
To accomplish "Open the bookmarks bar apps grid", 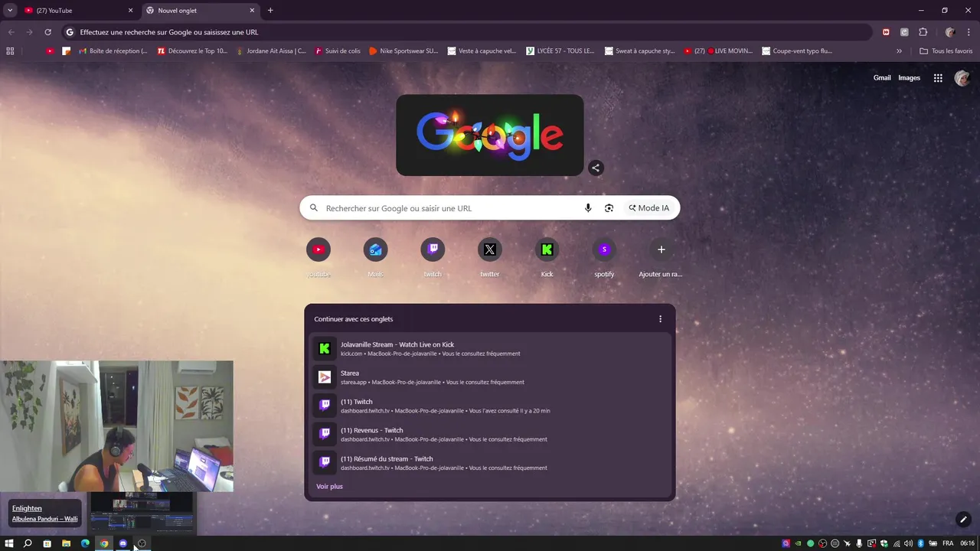I will coord(10,51).
